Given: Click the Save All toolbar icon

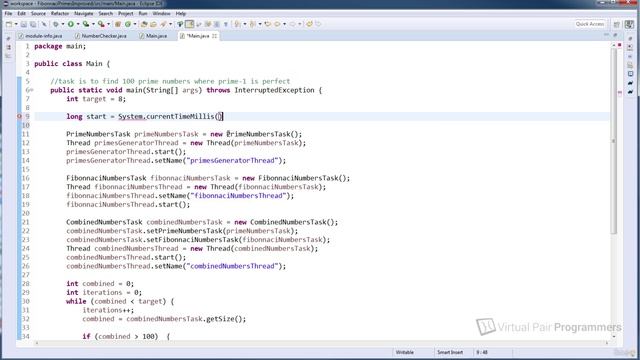Looking at the screenshot, I should (33, 24).
